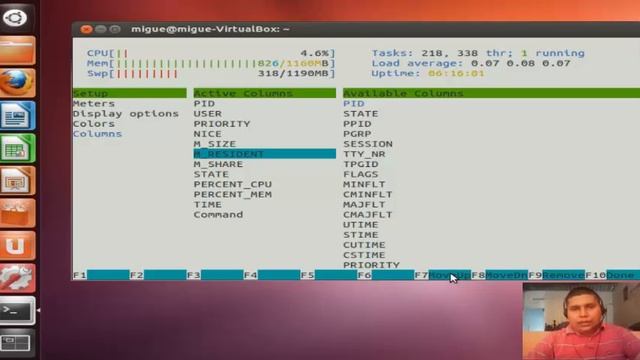640x360 pixels.
Task: Select PGRP in Available Columns
Action: (358, 134)
